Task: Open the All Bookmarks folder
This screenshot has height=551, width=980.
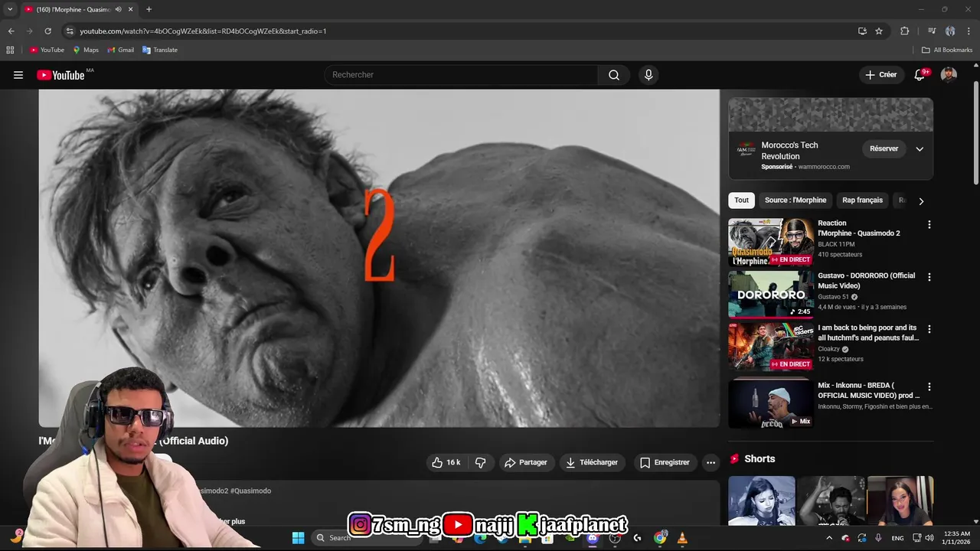Action: pyautogui.click(x=947, y=50)
